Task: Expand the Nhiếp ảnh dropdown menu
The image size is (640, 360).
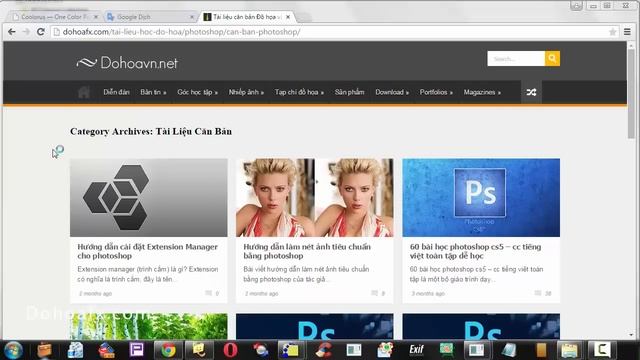Action: [x=246, y=92]
